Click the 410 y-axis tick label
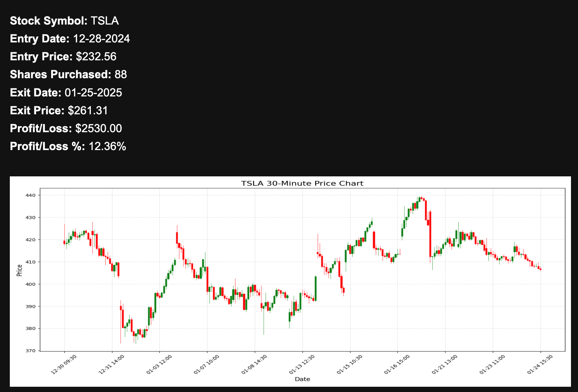Image resolution: width=578 pixels, height=392 pixels. click(x=31, y=262)
